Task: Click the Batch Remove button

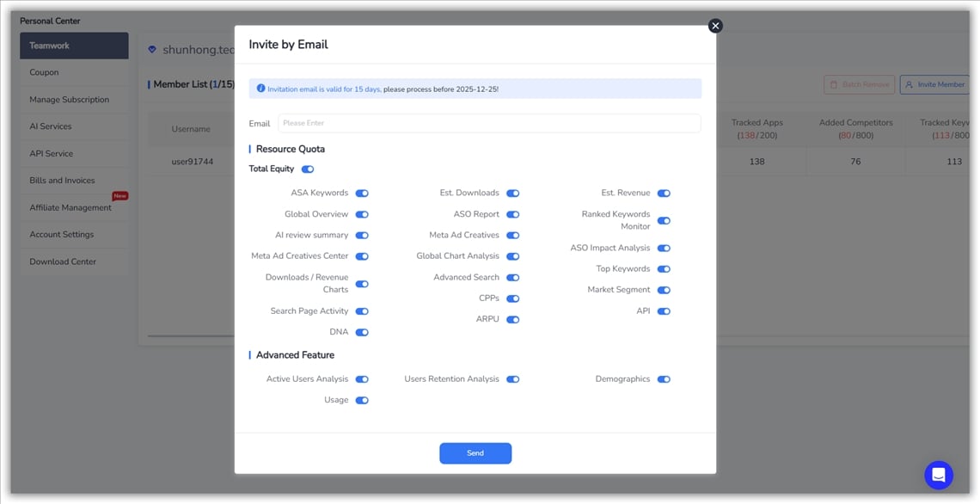Action: pos(859,84)
